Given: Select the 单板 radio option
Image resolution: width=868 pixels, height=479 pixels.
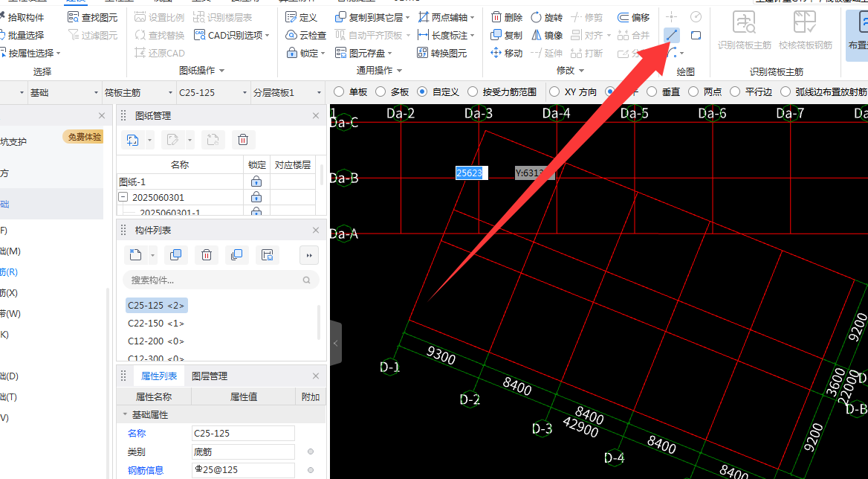Looking at the screenshot, I should point(339,92).
